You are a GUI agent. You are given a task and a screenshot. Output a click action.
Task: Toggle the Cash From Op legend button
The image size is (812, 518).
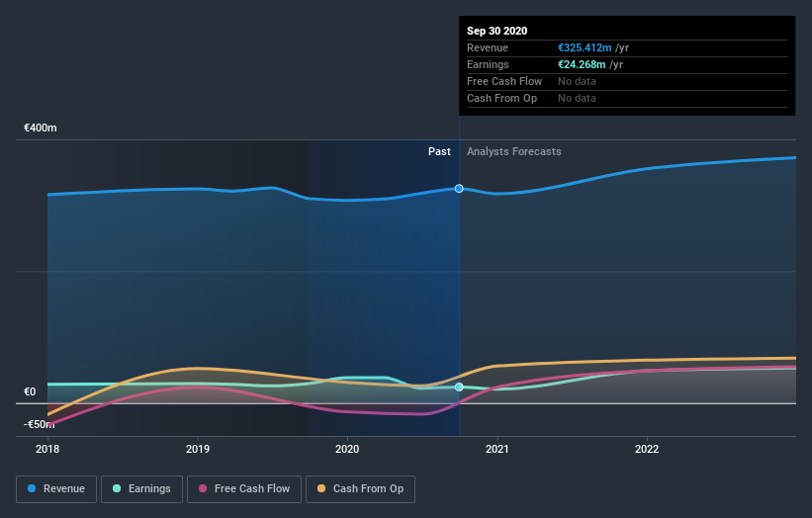pyautogui.click(x=360, y=489)
